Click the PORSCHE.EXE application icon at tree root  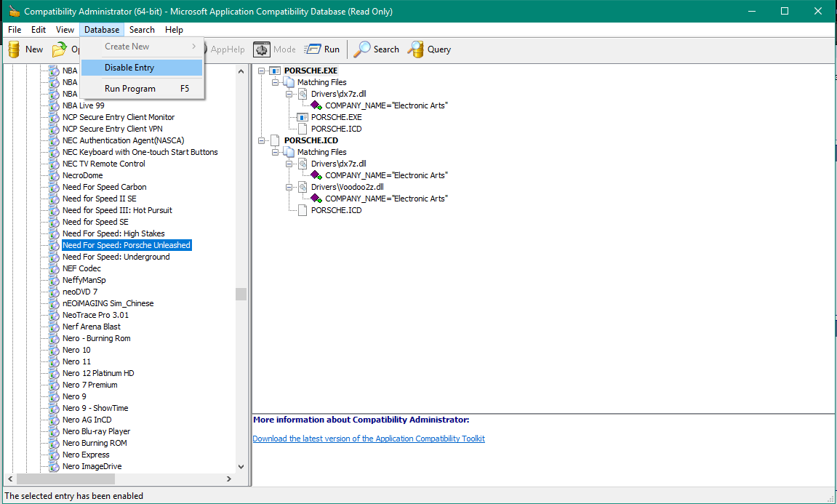(x=275, y=71)
